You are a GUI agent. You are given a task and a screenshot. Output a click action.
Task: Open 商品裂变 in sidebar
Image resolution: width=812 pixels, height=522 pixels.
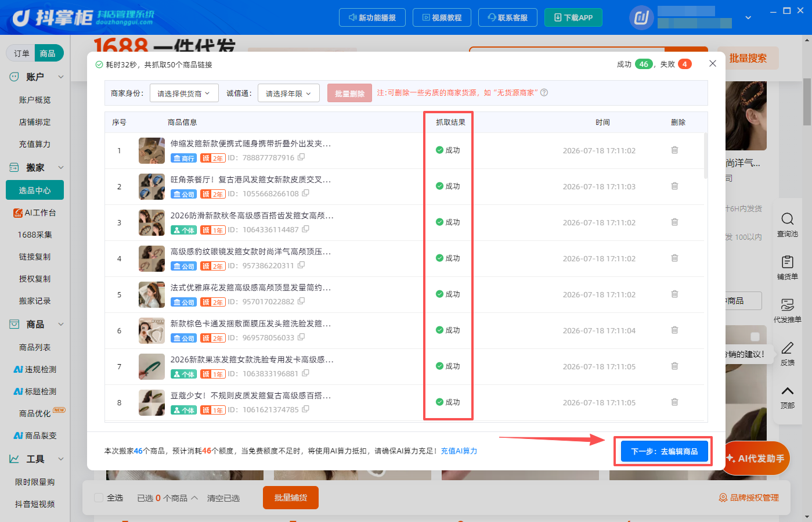pyautogui.click(x=35, y=435)
